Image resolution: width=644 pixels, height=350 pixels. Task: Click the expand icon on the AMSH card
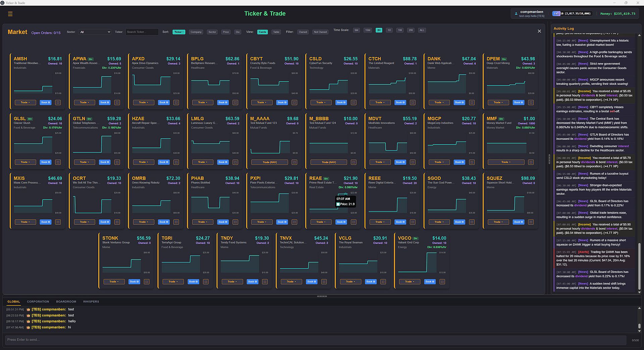[58, 103]
